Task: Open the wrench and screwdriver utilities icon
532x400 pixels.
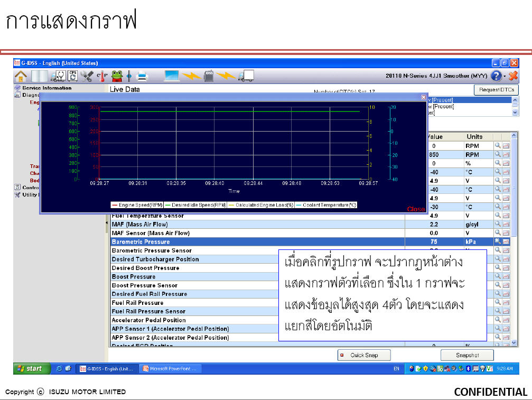Action: click(87, 76)
